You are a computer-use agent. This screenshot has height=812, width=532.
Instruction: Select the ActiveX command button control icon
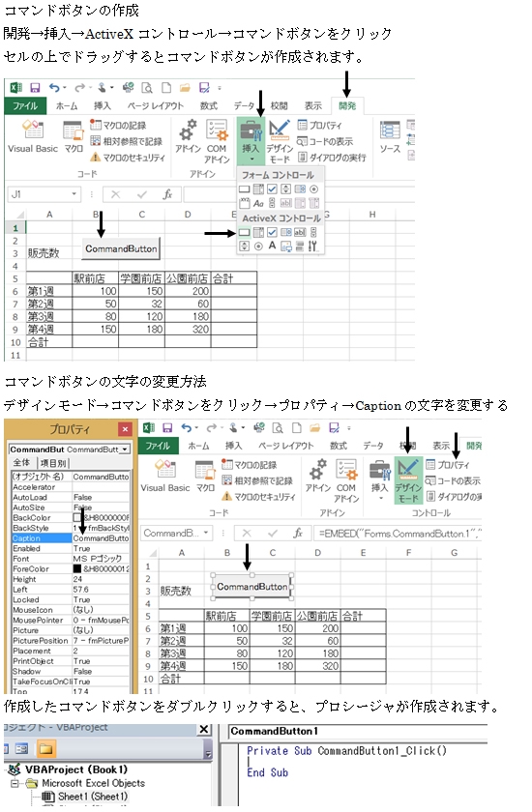tap(244, 233)
